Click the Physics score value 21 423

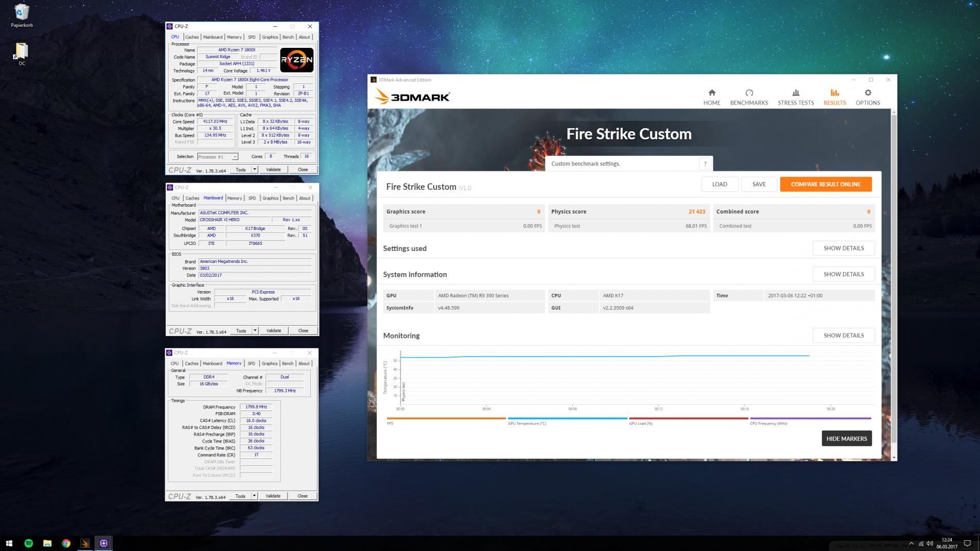click(697, 211)
